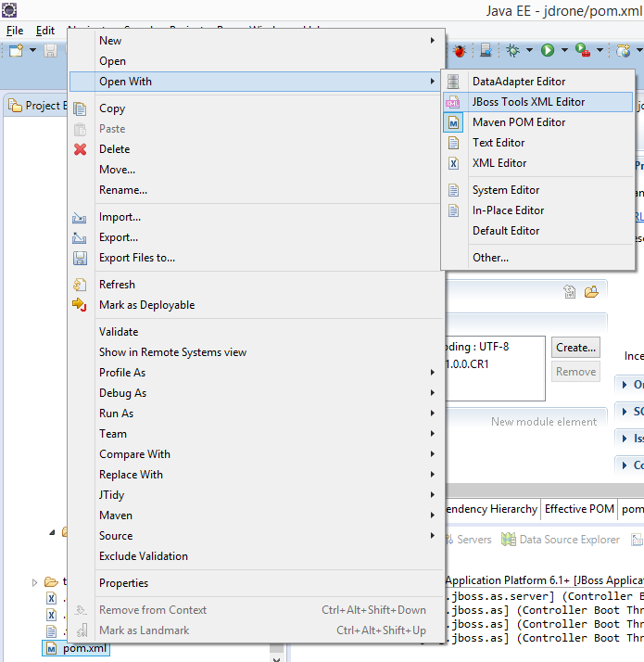Image resolution: width=644 pixels, height=662 pixels.
Task: Click the DataAdapter Editor database icon
Action: point(453,82)
